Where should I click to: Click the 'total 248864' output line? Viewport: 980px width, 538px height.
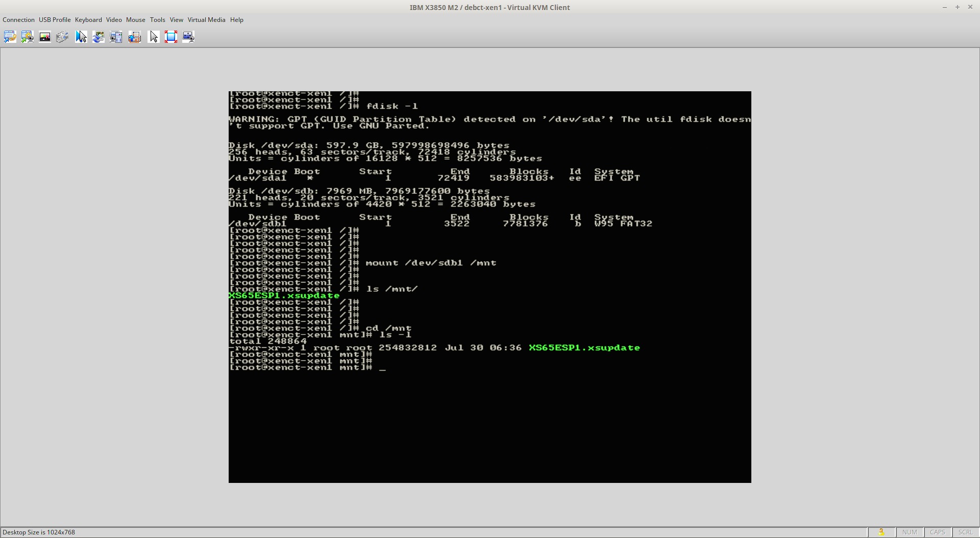tap(268, 341)
